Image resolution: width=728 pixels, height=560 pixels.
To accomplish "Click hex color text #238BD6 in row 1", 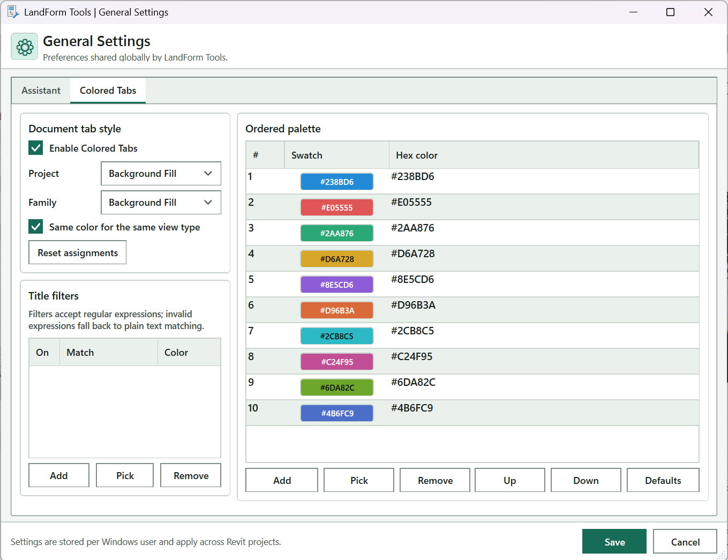I will 412,176.
